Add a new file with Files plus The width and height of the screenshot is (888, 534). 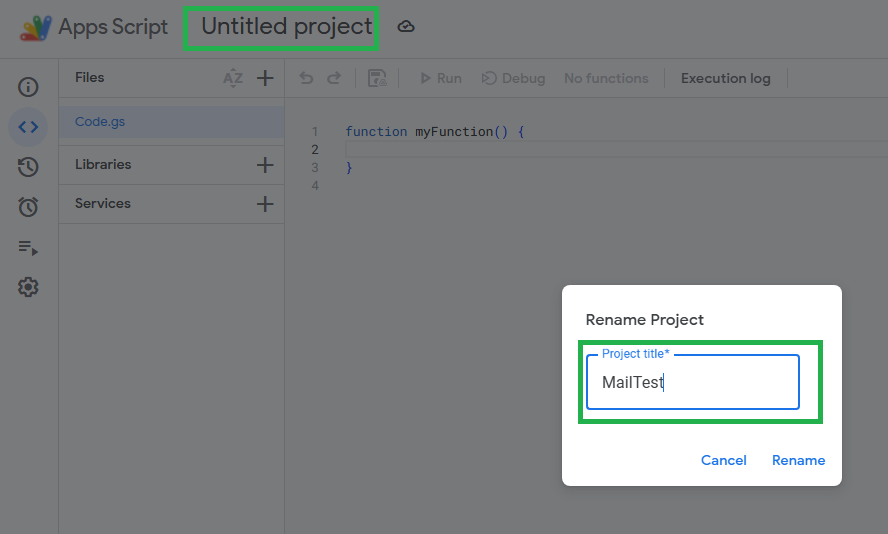(x=265, y=78)
